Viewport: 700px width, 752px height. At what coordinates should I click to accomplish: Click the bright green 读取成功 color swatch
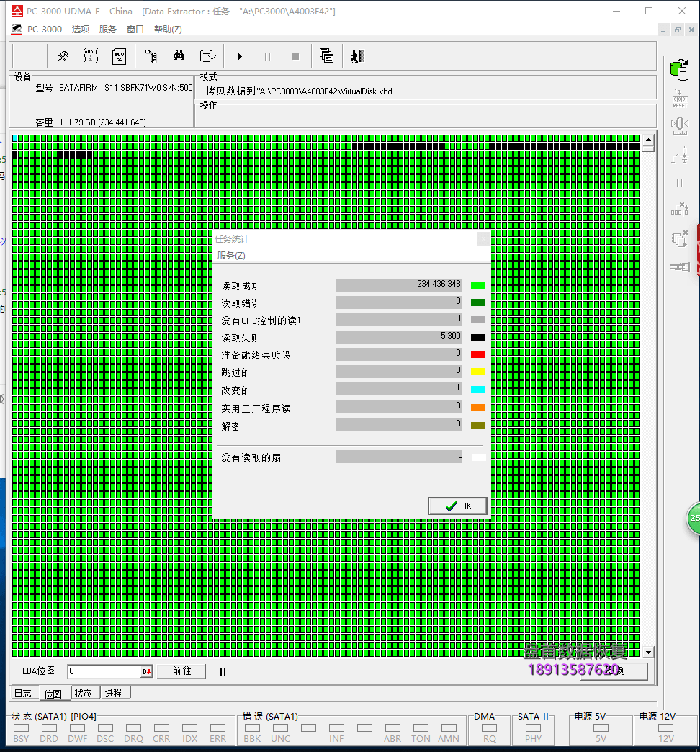tap(478, 285)
